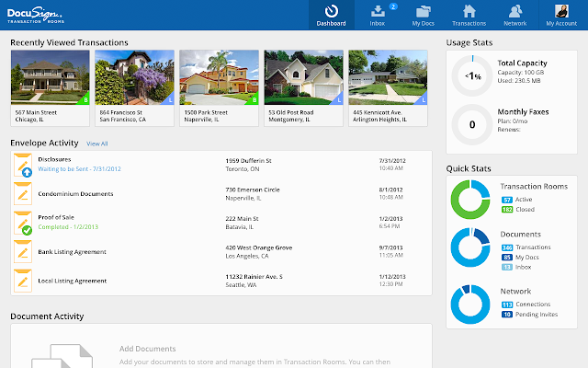
Task: Open the Transactions house icon
Action: pos(469,11)
